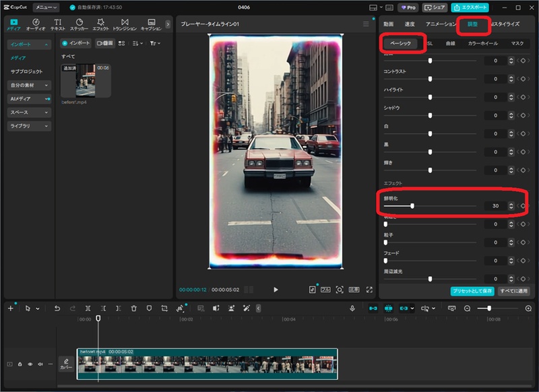Click the すべてに適用 button

tap(513, 291)
